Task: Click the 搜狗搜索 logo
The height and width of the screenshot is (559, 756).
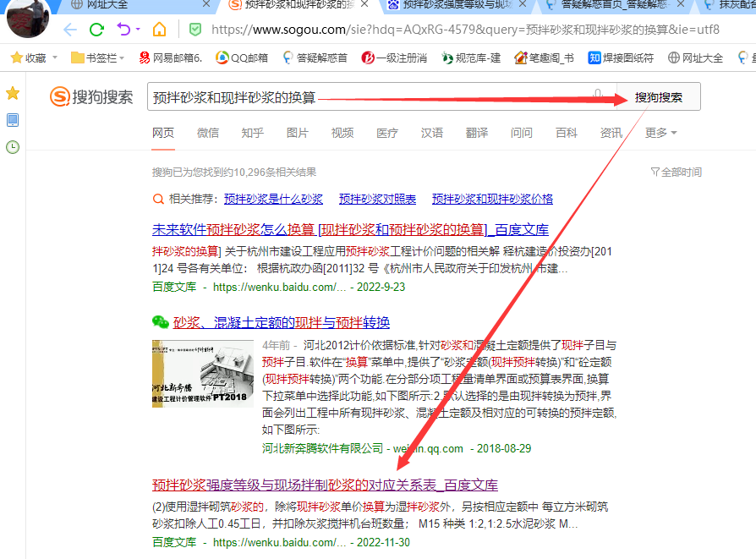Action: pyautogui.click(x=91, y=97)
